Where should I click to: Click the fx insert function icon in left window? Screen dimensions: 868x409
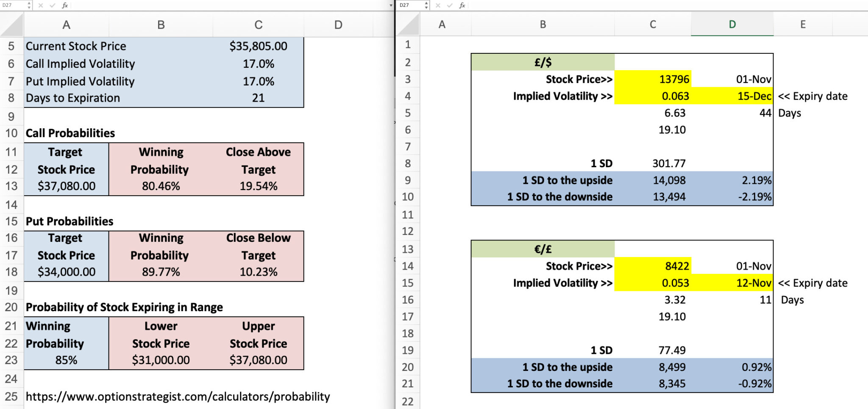tap(65, 5)
